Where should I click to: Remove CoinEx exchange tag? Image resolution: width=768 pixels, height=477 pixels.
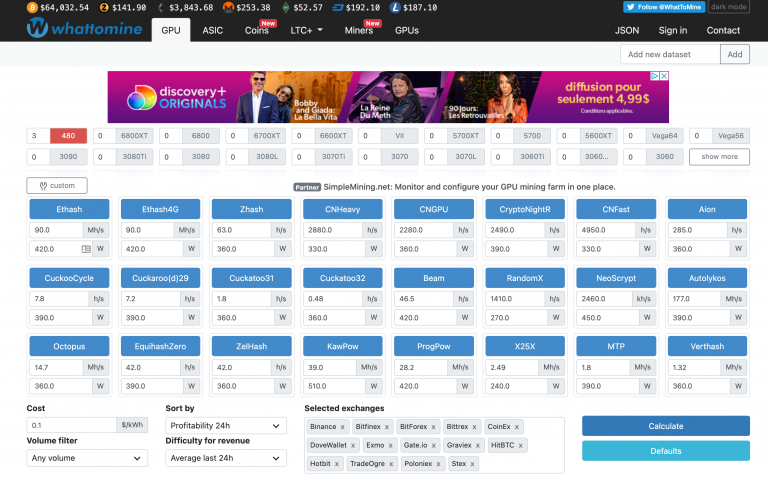tap(516, 427)
